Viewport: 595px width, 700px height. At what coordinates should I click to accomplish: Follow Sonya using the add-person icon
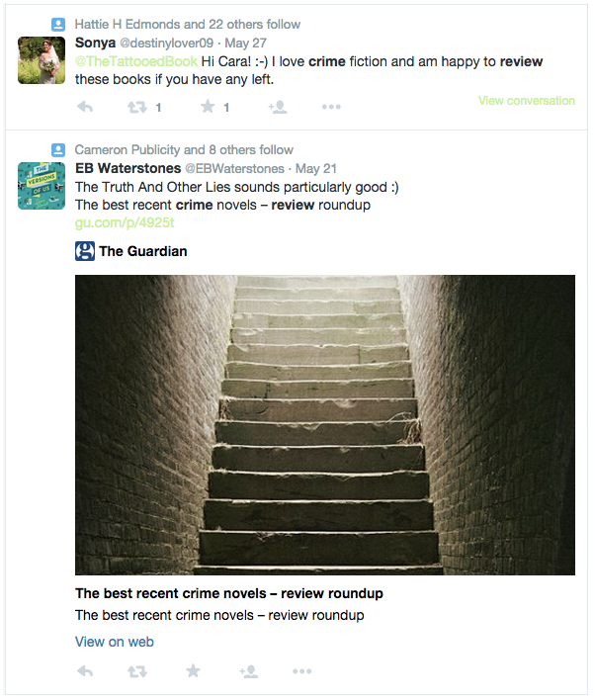[277, 107]
